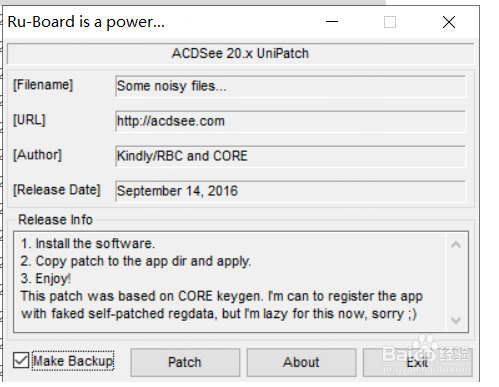Click the '[URL]' label
Image resolution: width=499 pixels, height=387 pixels.
(x=29, y=120)
